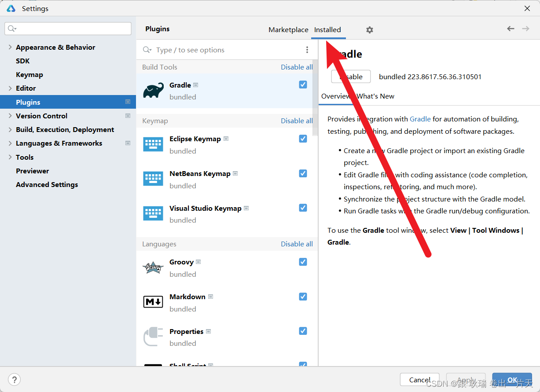
Task: Disable the Markdown plugin checkbox
Action: pyautogui.click(x=303, y=297)
